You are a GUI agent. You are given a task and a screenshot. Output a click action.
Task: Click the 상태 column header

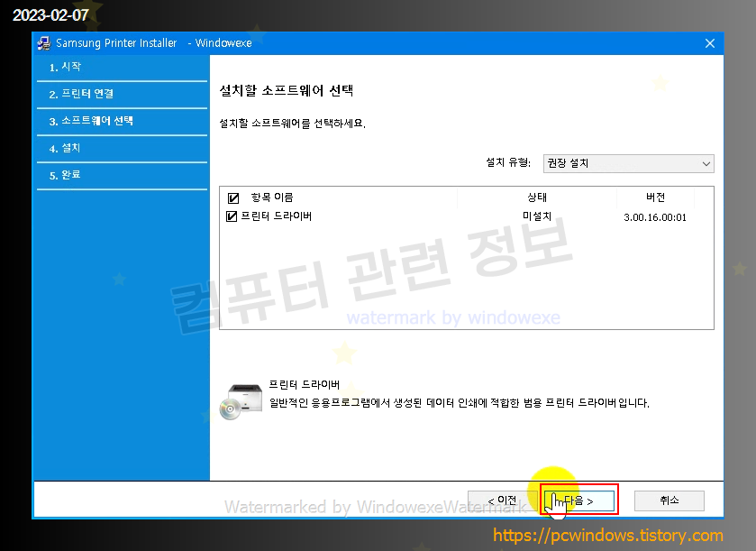(x=537, y=197)
